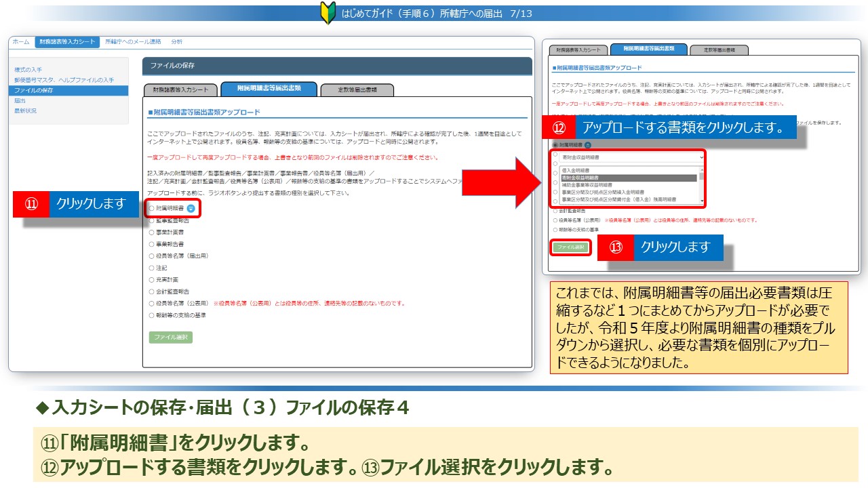Click ファイル選択 button in left window
868x488 pixels.
tap(171, 337)
